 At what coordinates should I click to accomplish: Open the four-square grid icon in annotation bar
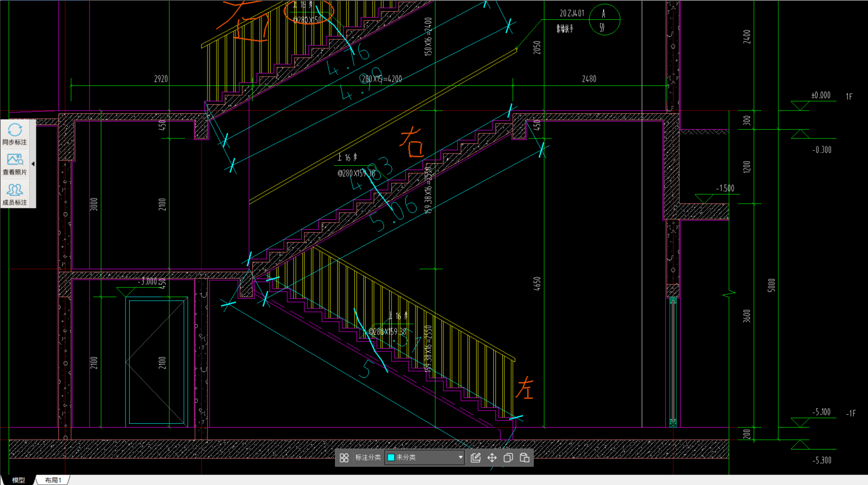point(344,458)
